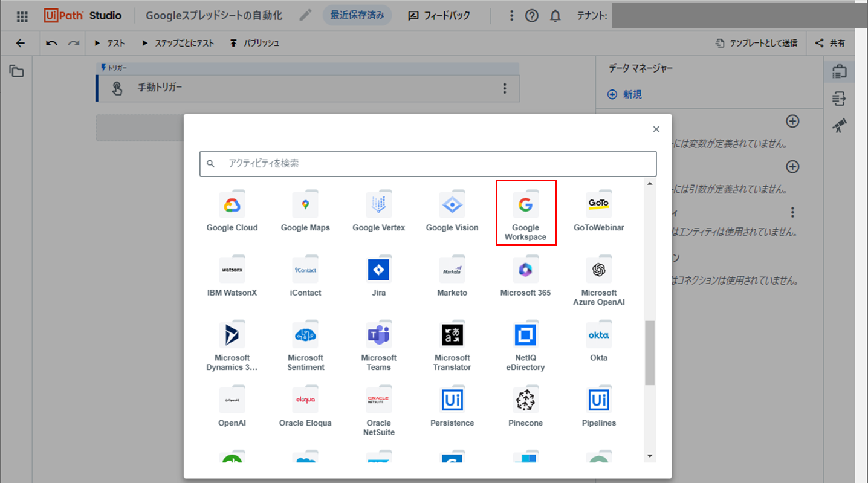Select the Microsoft Translator connector
This screenshot has height=483, width=868.
[x=452, y=346]
